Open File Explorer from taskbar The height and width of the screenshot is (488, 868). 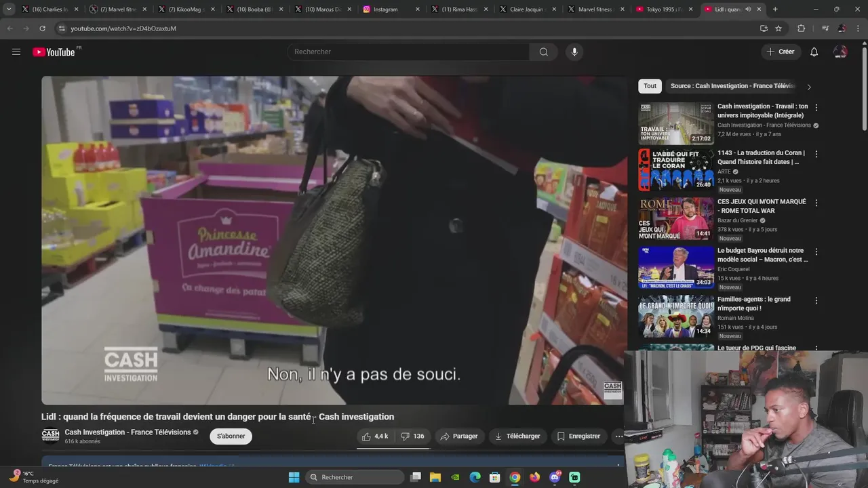tap(435, 477)
